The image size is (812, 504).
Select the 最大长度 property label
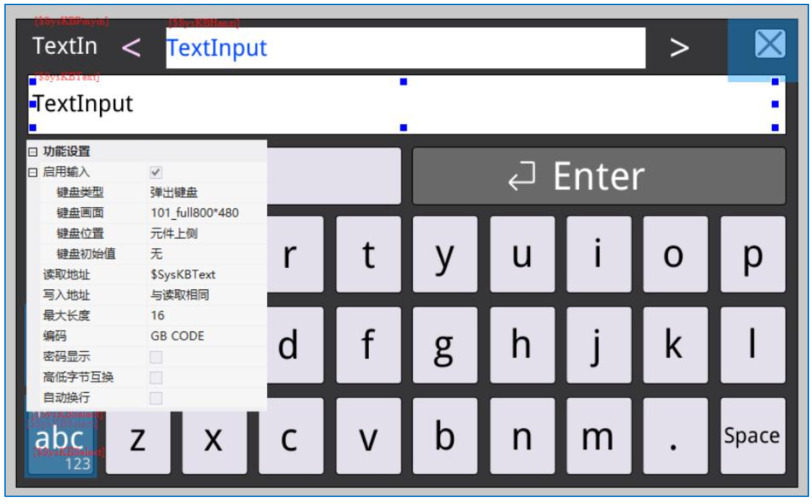point(66,315)
